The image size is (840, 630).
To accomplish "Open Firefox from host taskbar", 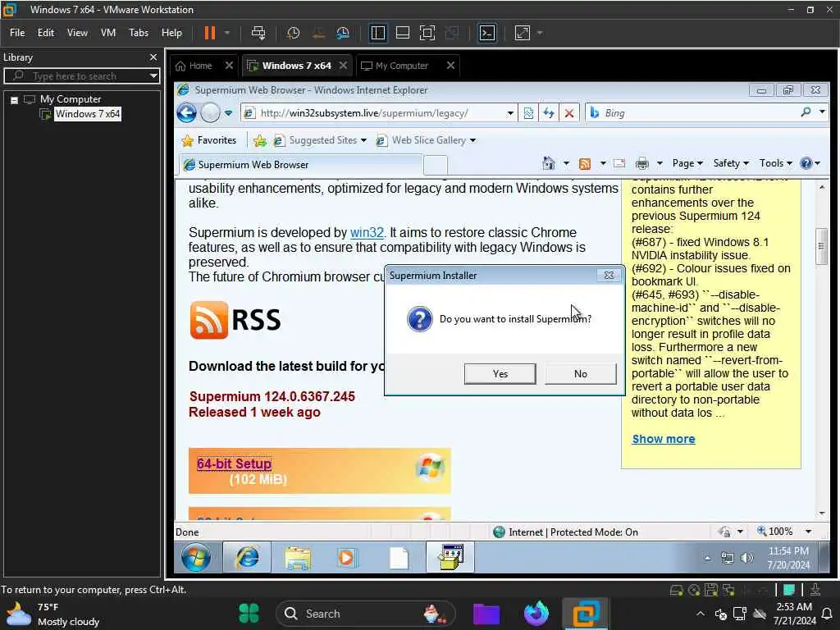I will [x=536, y=614].
